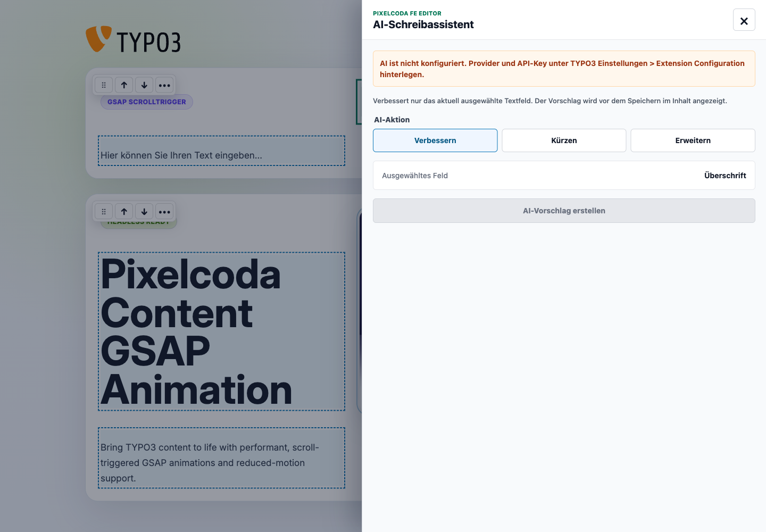Click the Ausgewähltes Feld row
This screenshot has height=532, width=766.
pyautogui.click(x=564, y=176)
